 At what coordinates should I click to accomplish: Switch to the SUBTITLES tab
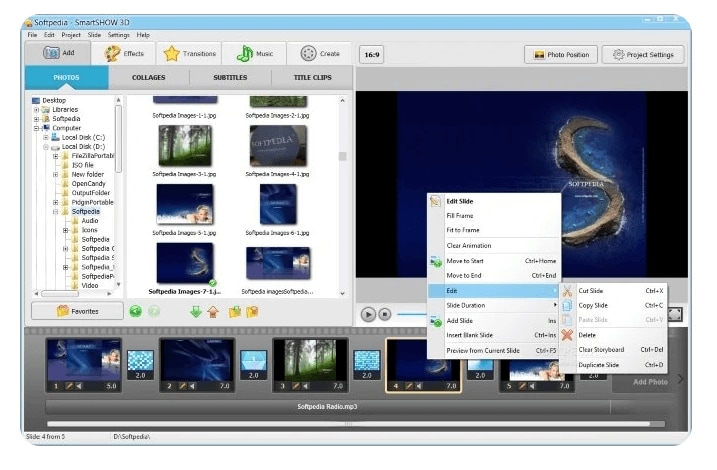click(230, 78)
